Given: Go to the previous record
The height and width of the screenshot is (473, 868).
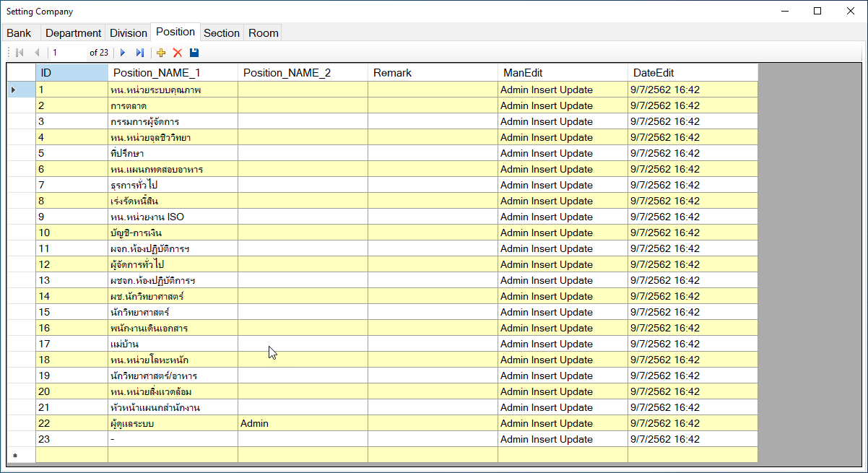Looking at the screenshot, I should click(37, 53).
